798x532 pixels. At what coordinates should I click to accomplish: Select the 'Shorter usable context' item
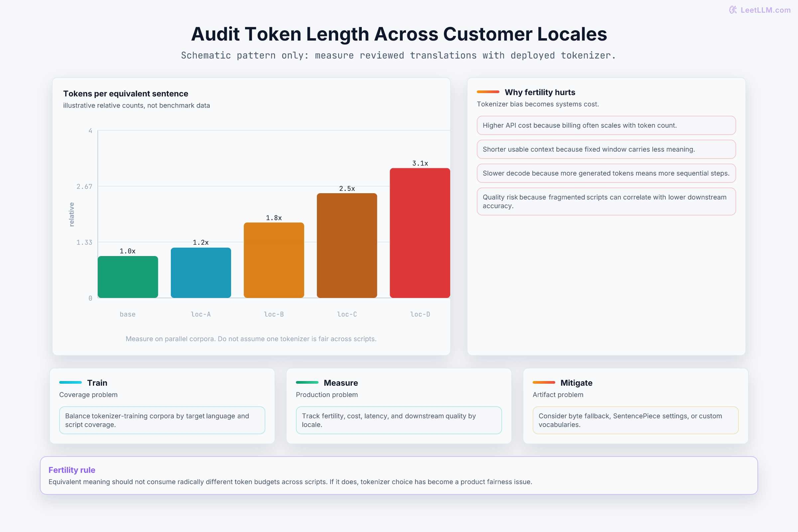click(x=606, y=149)
